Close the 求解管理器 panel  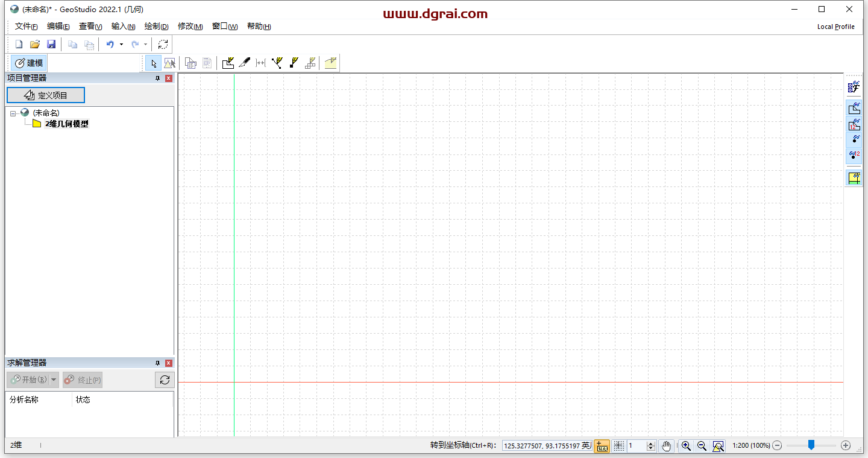pos(169,363)
